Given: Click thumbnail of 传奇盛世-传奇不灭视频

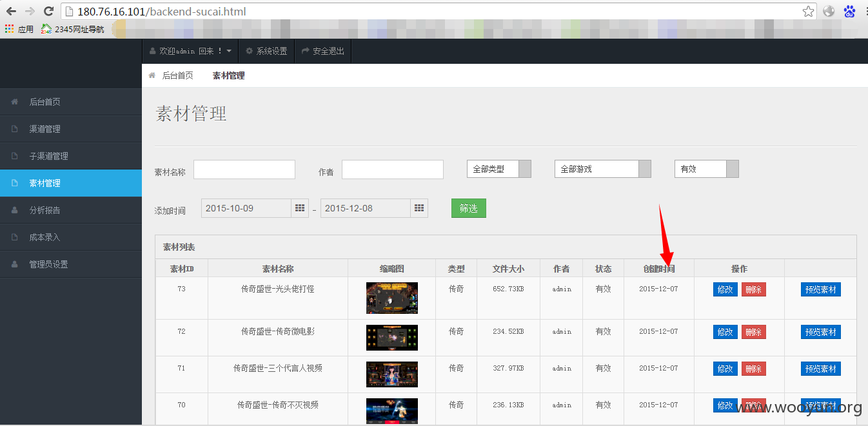Looking at the screenshot, I should 392,411.
